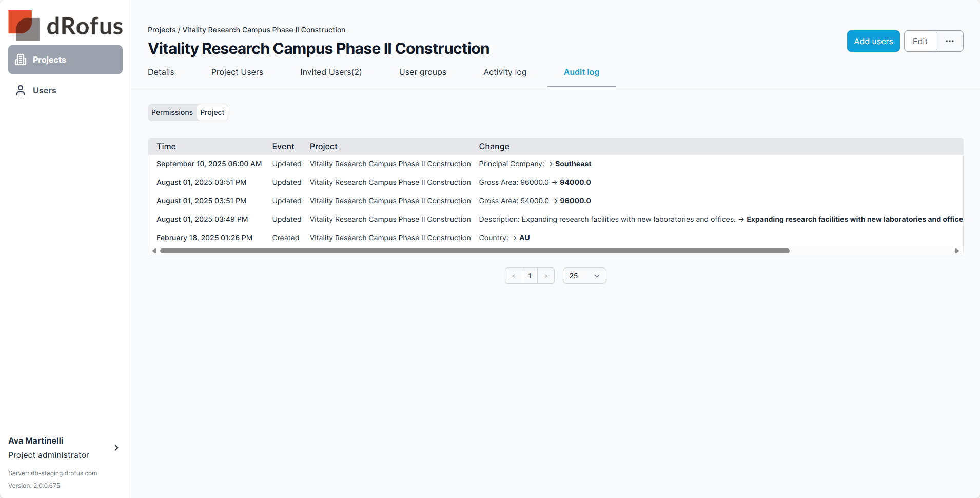Open the Activity log tab

click(x=505, y=72)
